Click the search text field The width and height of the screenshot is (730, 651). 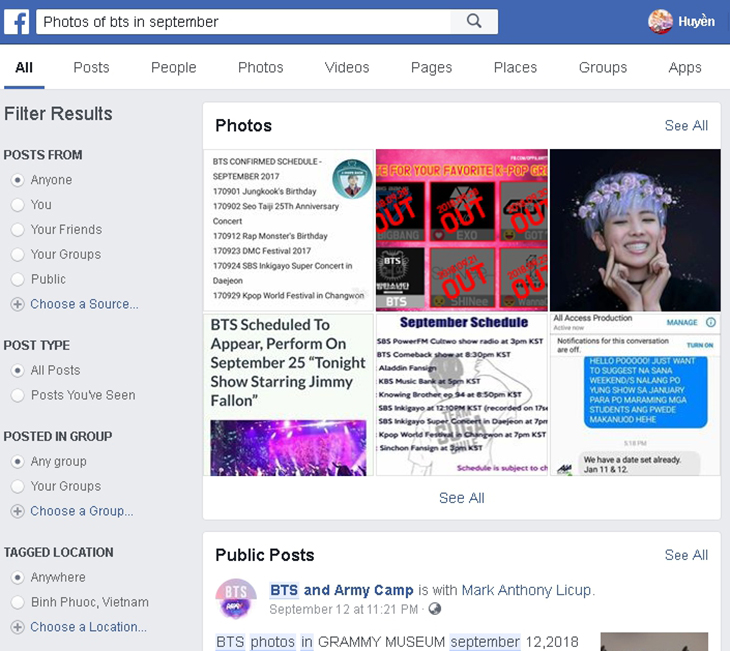[x=243, y=21]
